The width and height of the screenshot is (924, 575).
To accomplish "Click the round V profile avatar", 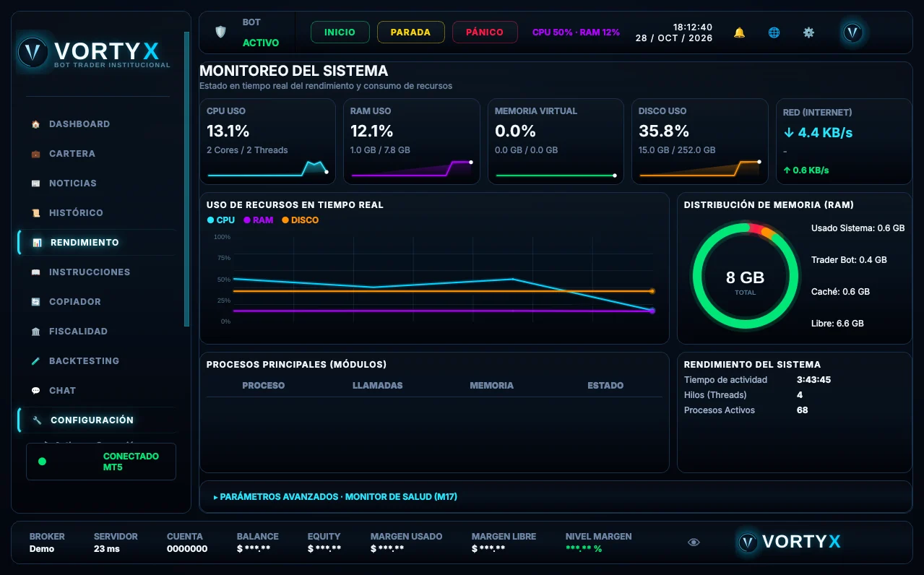I will (852, 33).
